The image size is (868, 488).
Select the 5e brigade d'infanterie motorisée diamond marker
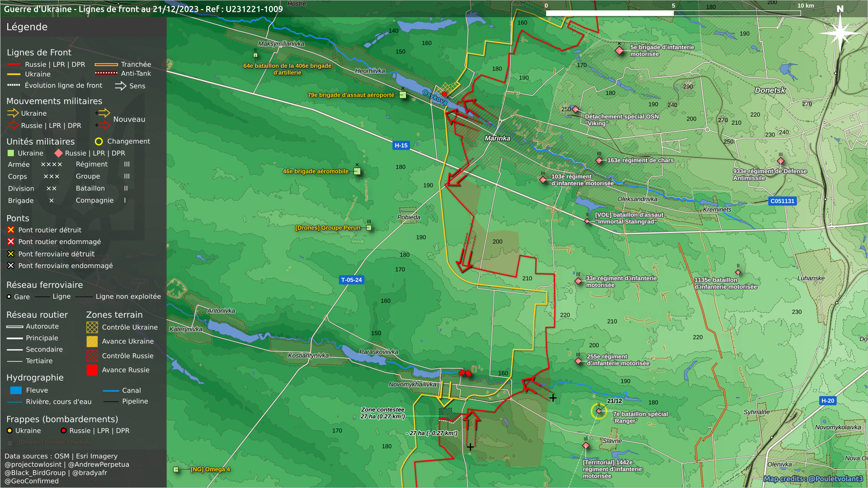pyautogui.click(x=619, y=51)
